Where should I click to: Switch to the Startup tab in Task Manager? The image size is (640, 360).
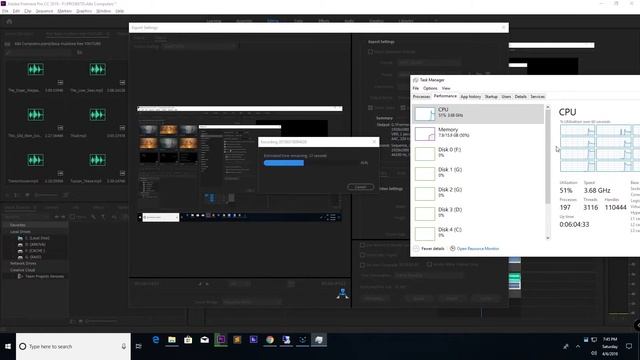491,97
